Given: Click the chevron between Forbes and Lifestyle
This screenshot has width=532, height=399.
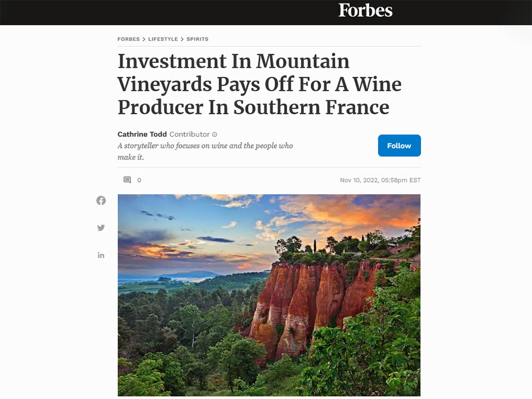Looking at the screenshot, I should [x=144, y=39].
